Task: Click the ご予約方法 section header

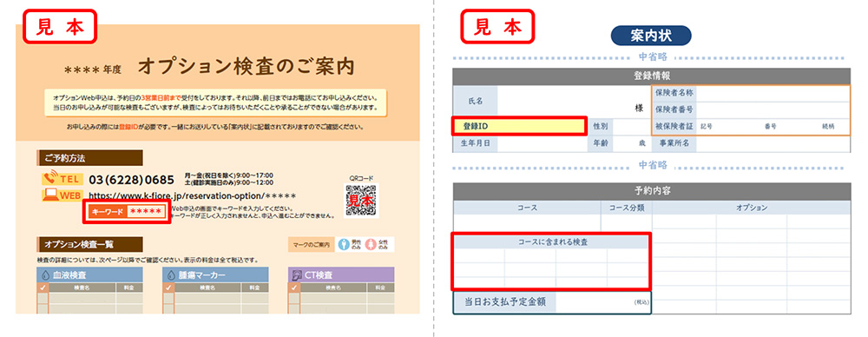Action: pyautogui.click(x=90, y=158)
